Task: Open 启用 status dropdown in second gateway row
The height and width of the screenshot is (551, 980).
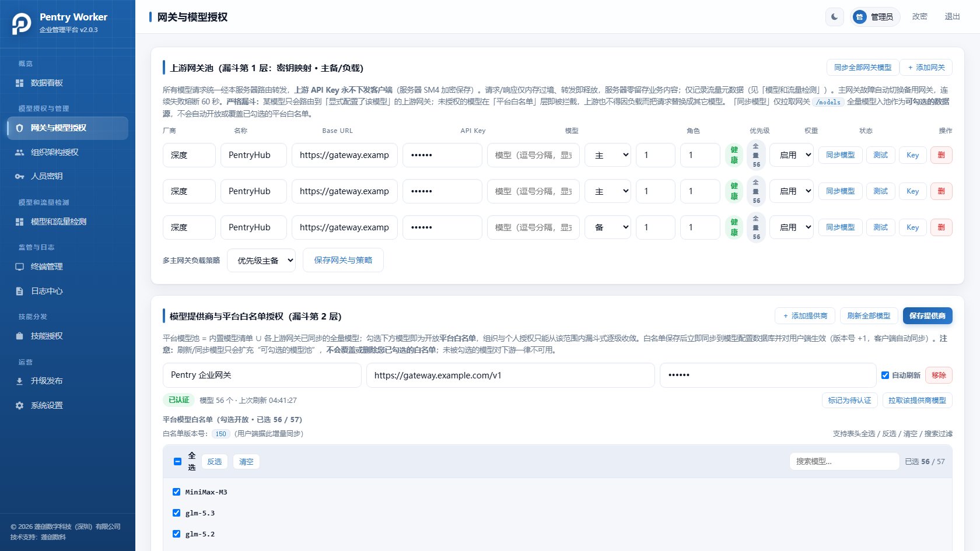Action: click(792, 191)
